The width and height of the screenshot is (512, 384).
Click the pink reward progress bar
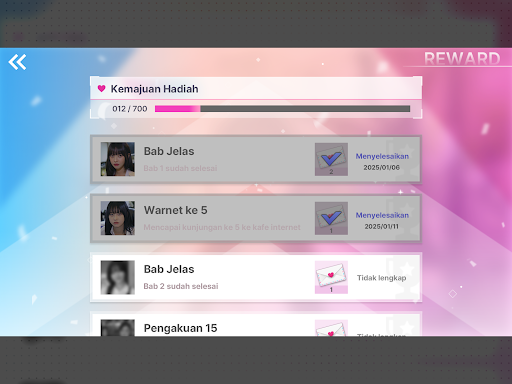pyautogui.click(x=282, y=109)
